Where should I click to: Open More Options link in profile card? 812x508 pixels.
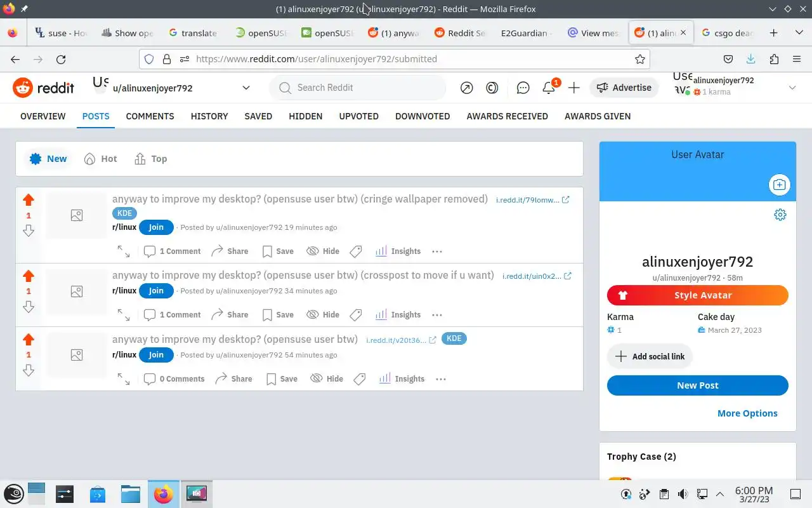(747, 413)
